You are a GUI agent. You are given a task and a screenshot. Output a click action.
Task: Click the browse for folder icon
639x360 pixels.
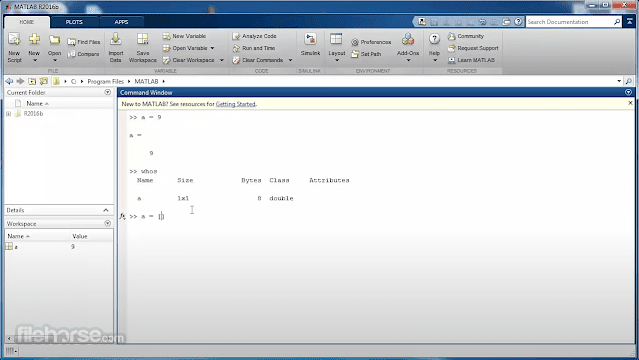click(44, 81)
